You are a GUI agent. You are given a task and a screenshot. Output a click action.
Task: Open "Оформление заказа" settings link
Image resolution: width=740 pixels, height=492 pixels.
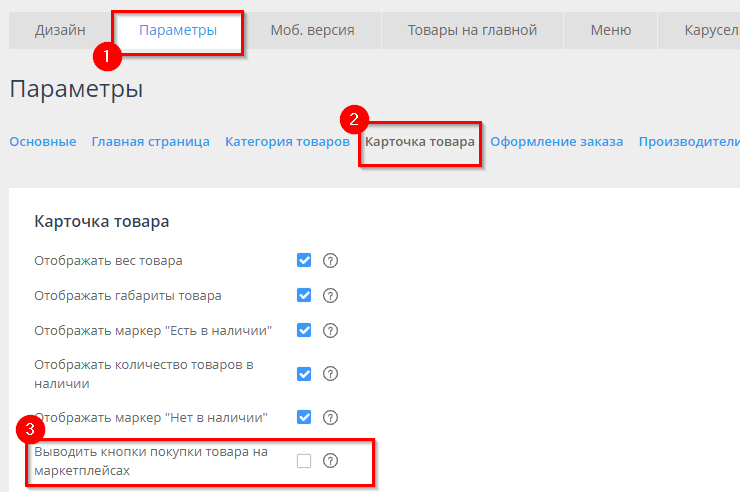tap(556, 142)
